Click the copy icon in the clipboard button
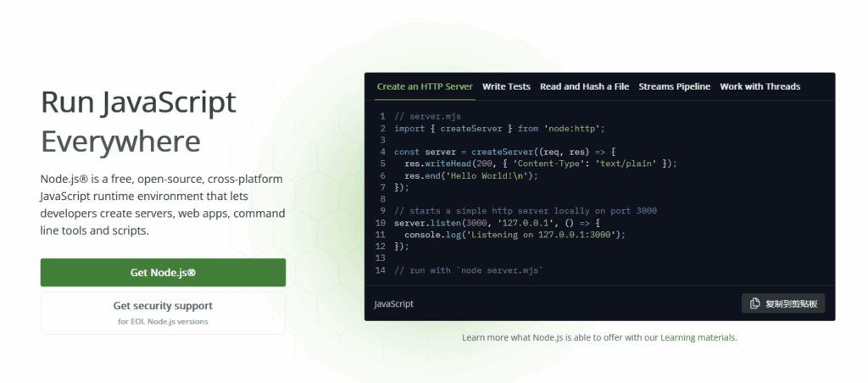 [x=754, y=303]
